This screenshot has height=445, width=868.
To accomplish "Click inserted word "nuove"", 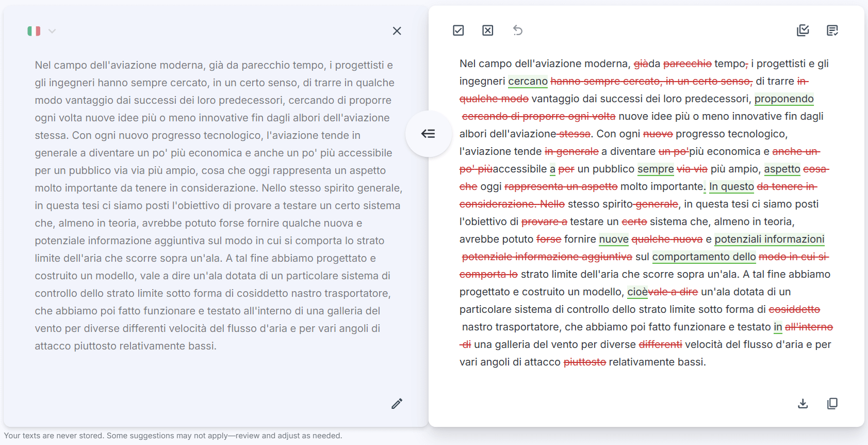I will tap(614, 239).
